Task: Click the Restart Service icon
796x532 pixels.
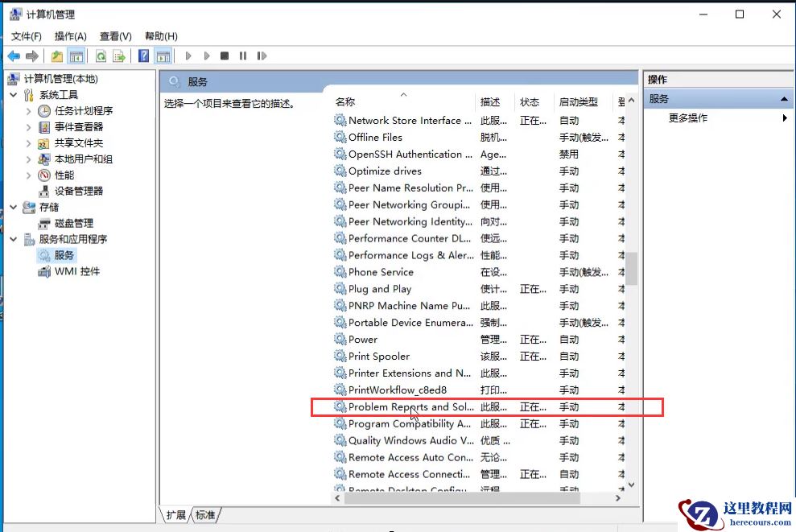Action: tap(262, 56)
